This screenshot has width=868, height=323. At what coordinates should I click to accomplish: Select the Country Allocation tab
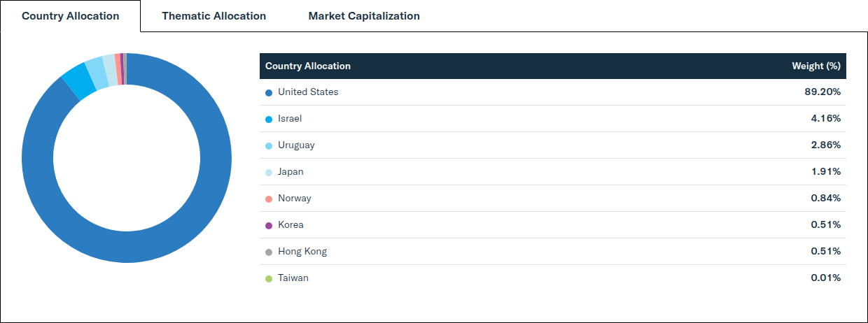click(70, 15)
